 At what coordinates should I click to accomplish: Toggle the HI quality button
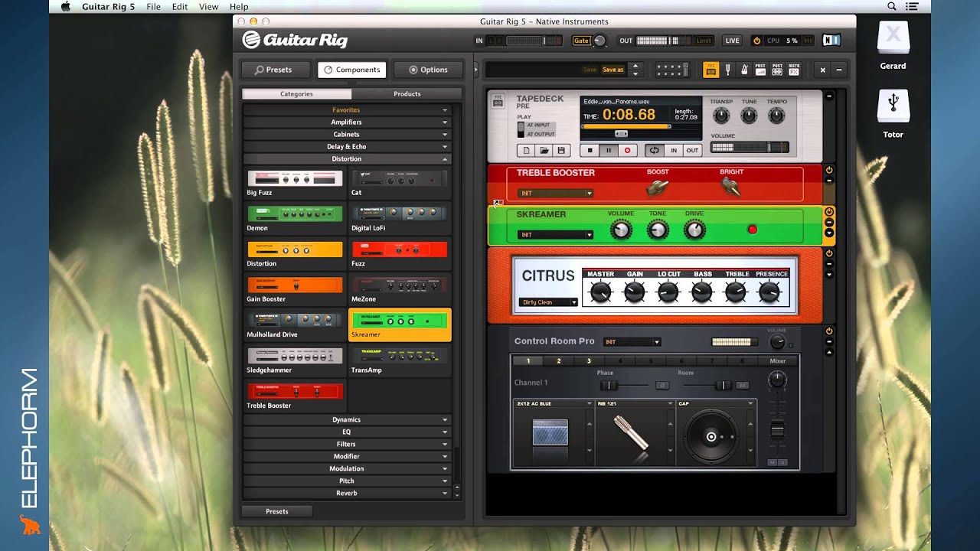tap(808, 41)
